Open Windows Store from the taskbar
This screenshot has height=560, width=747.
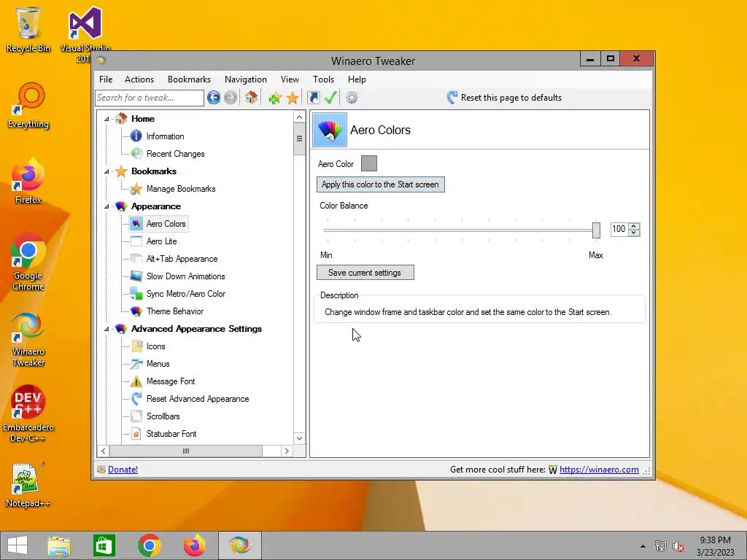(x=104, y=545)
